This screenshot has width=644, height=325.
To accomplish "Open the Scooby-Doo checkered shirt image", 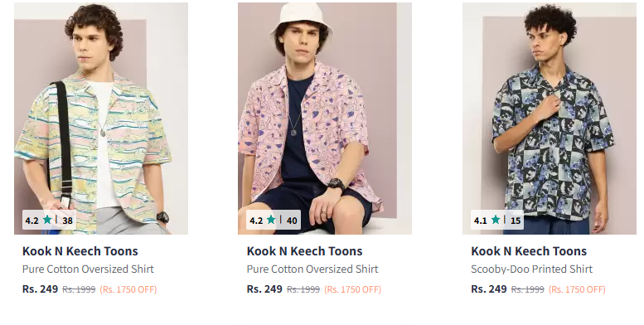I will point(550,119).
